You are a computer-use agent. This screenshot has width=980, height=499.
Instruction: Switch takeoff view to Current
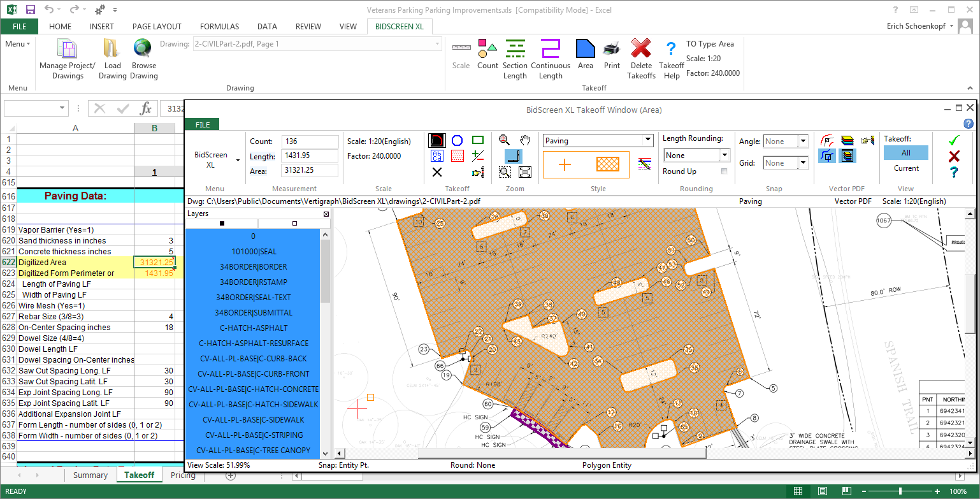tap(905, 168)
